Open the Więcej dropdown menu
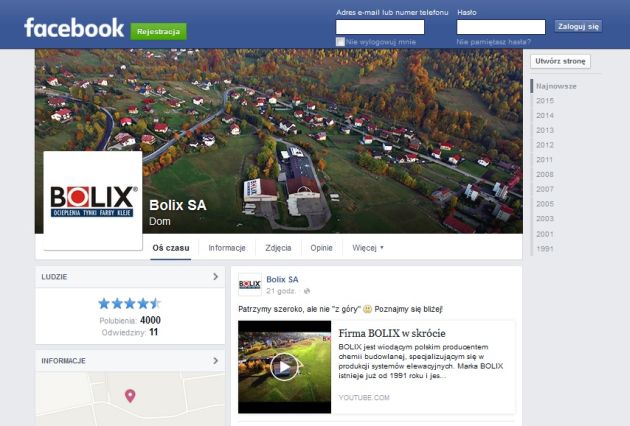Viewport: 630px width, 426px height. [368, 248]
